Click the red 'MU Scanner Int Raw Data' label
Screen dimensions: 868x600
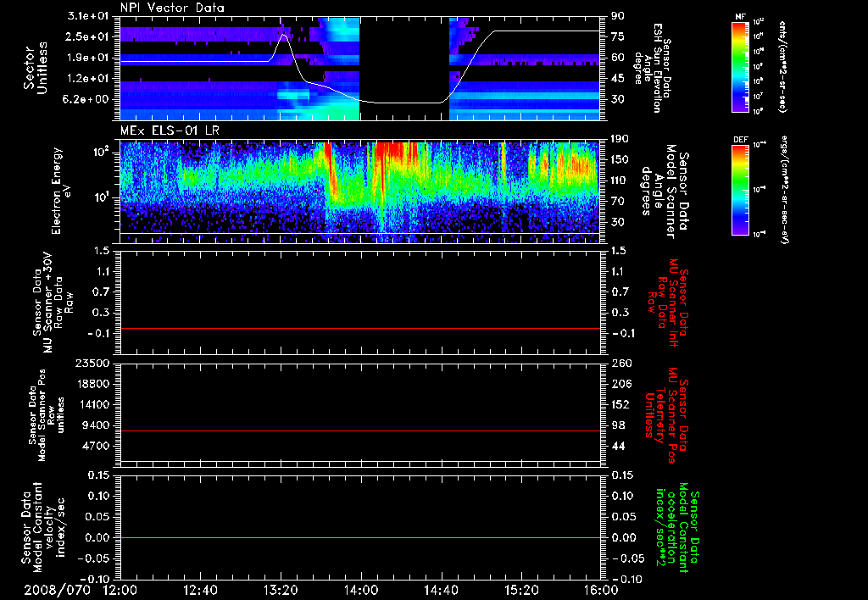668,303
